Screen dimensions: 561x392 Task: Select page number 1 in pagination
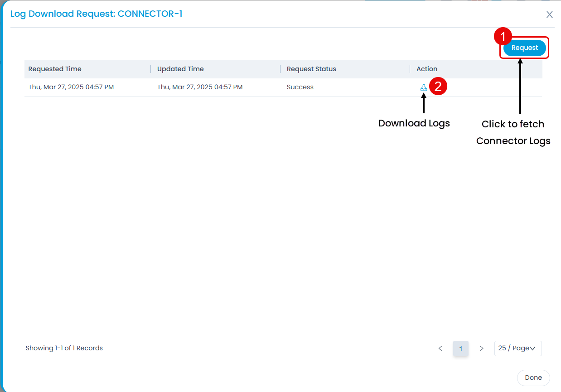click(x=460, y=348)
